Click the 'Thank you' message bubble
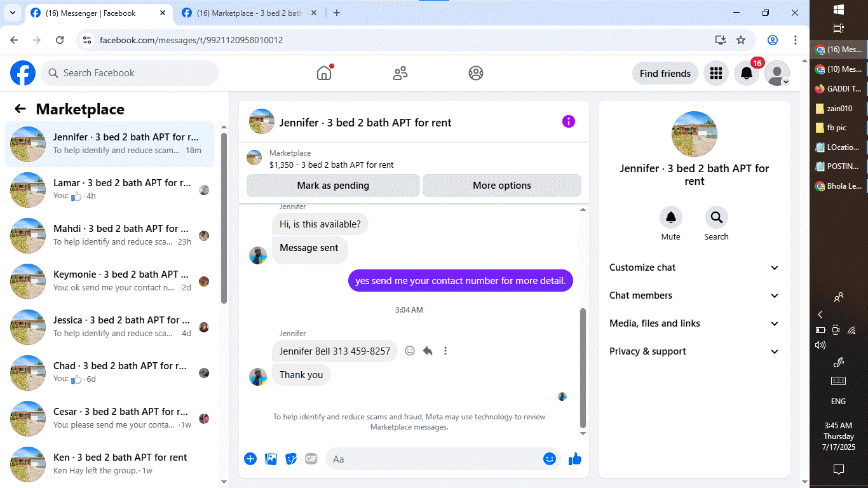 point(301,375)
